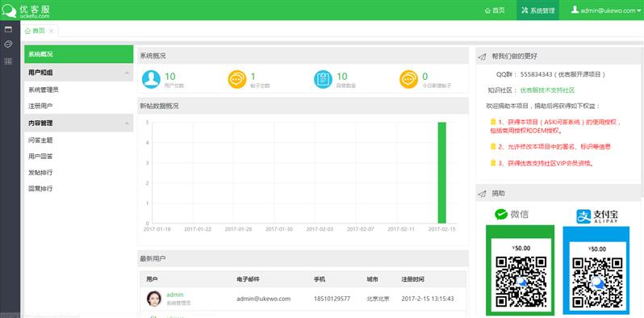The height and width of the screenshot is (318, 644).
Task: Open the admin user name link
Action: [175, 295]
